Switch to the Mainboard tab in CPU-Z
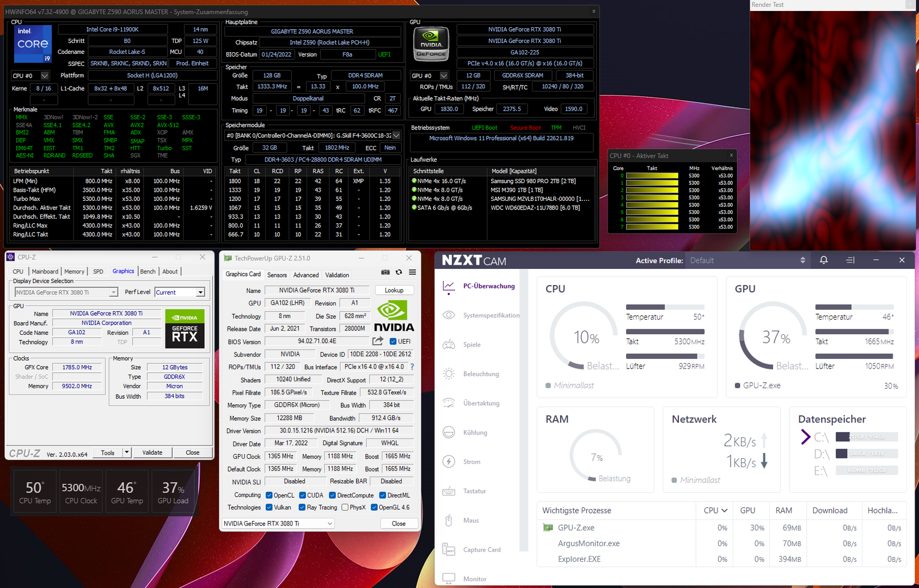 tap(45, 271)
